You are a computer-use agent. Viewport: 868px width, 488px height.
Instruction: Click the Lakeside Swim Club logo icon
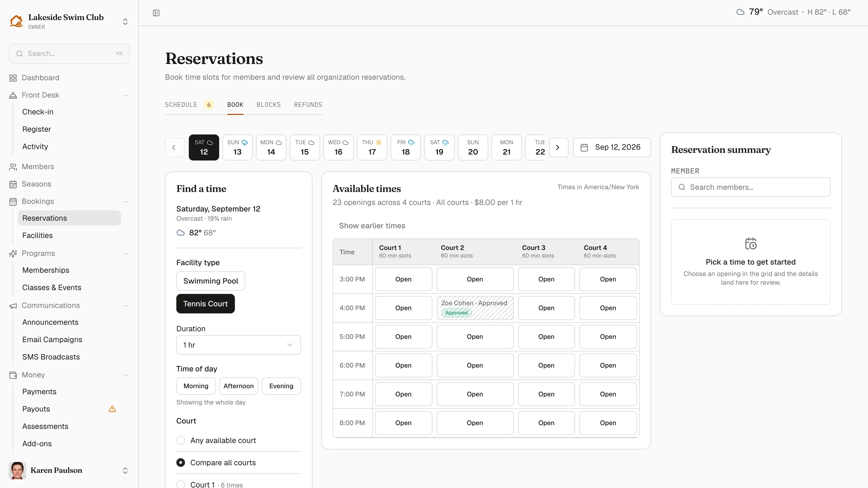click(16, 21)
